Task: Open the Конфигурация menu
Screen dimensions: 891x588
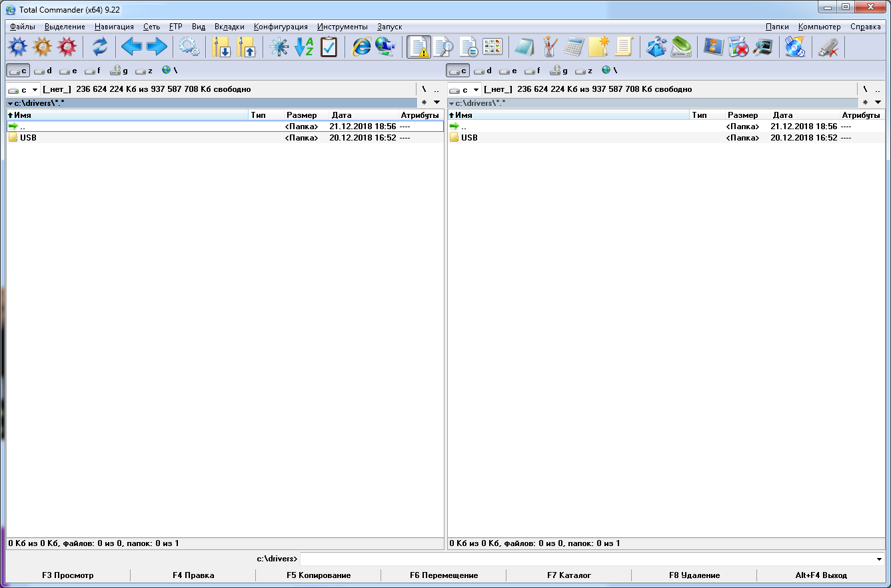Action: (x=281, y=27)
